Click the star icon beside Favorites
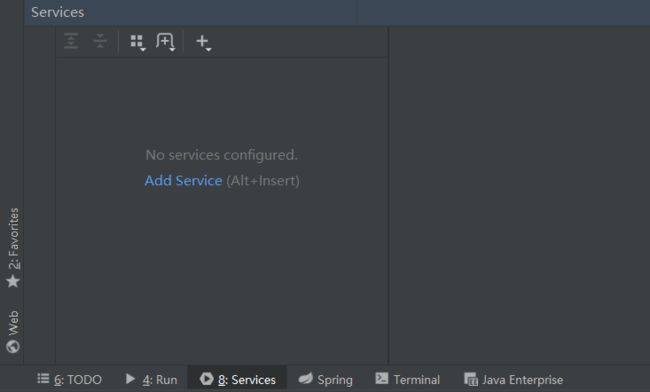The height and width of the screenshot is (392, 650). tap(13, 281)
